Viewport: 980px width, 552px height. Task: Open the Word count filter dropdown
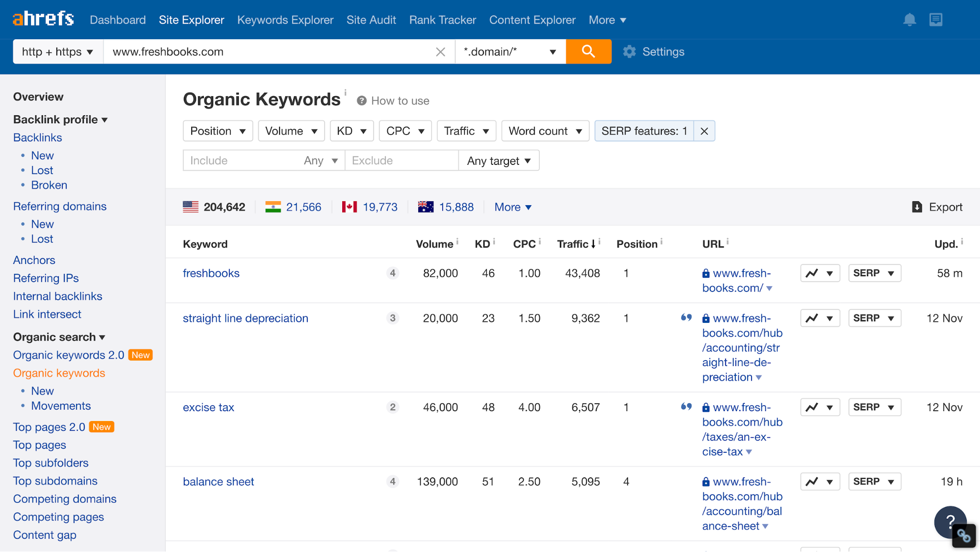[545, 131]
